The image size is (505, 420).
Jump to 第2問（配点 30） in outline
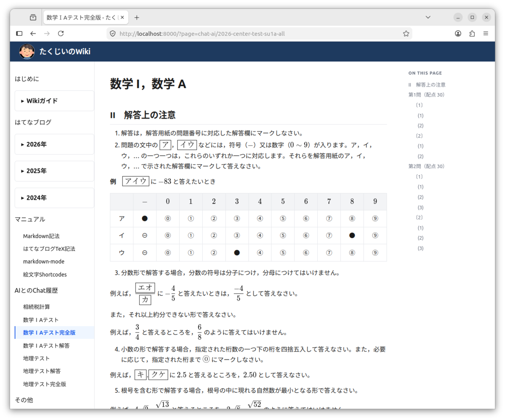coord(426,166)
